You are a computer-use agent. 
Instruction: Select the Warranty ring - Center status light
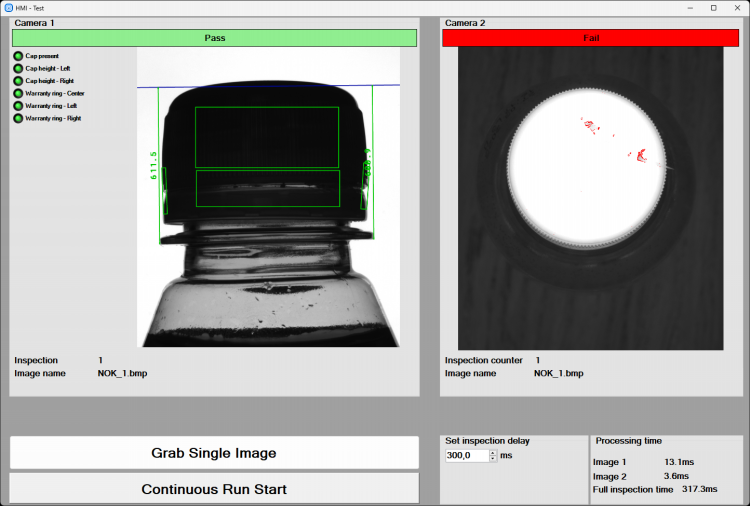(x=18, y=94)
